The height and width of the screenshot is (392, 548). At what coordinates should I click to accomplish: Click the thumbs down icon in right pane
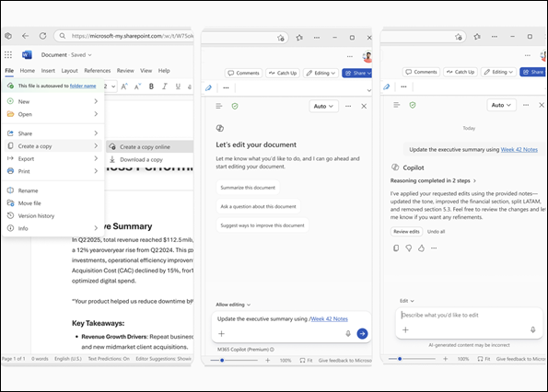click(x=409, y=248)
